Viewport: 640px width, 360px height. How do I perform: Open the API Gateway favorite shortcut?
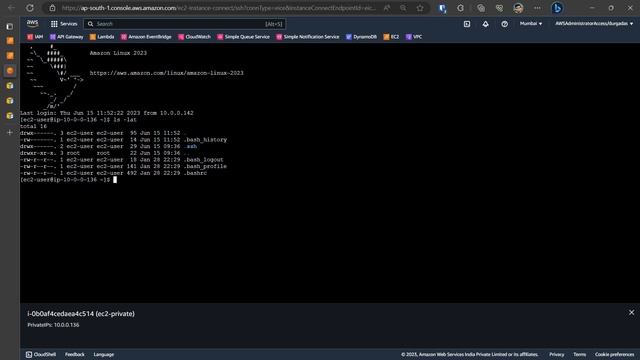coord(67,37)
